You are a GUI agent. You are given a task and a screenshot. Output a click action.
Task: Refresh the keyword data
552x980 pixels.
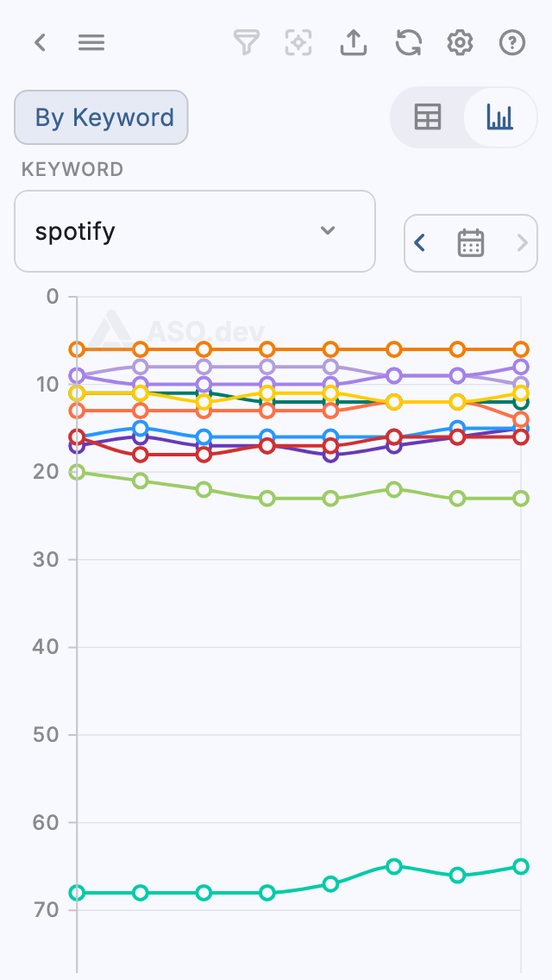(x=407, y=42)
